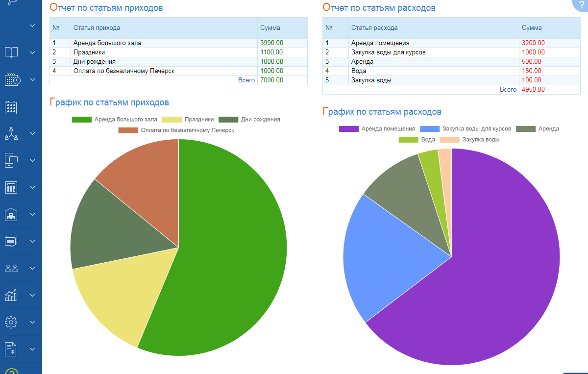This screenshot has height=374, width=588.
Task: Open the book icon in sidebar
Action: click(x=11, y=52)
